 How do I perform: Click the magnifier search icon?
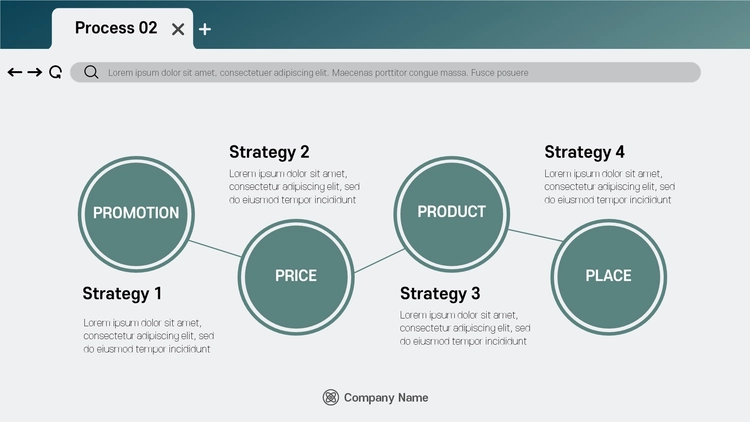[91, 72]
